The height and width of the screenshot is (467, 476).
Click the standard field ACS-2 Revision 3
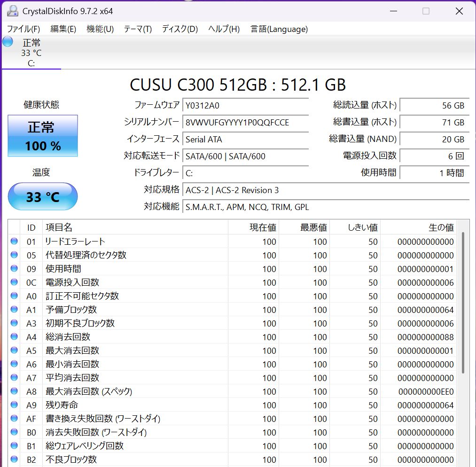point(326,190)
